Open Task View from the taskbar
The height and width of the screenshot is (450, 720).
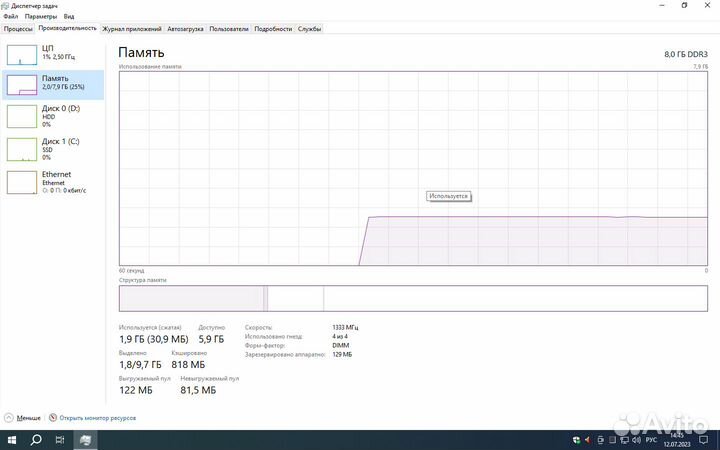tap(60, 440)
